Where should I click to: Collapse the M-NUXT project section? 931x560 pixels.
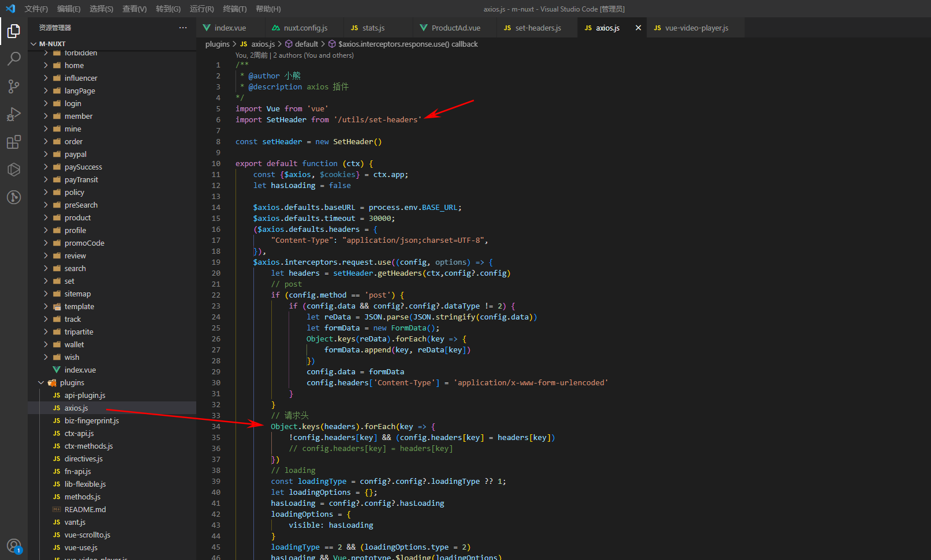point(33,44)
